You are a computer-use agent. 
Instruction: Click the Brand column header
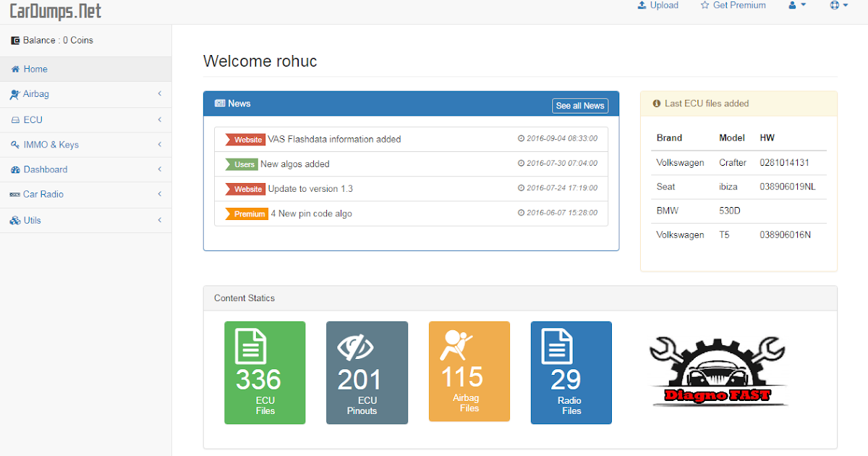pyautogui.click(x=669, y=138)
